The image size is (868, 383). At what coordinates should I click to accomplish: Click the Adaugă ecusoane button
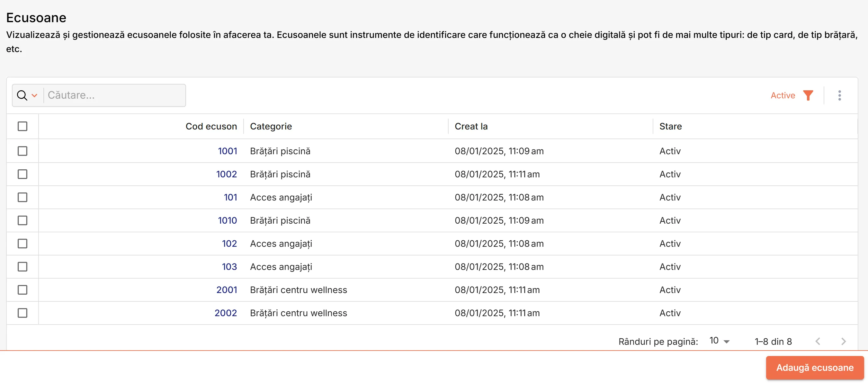(x=815, y=368)
